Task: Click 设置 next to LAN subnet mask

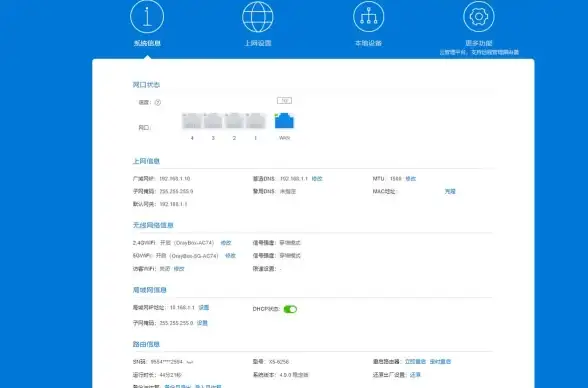Action: coord(202,323)
